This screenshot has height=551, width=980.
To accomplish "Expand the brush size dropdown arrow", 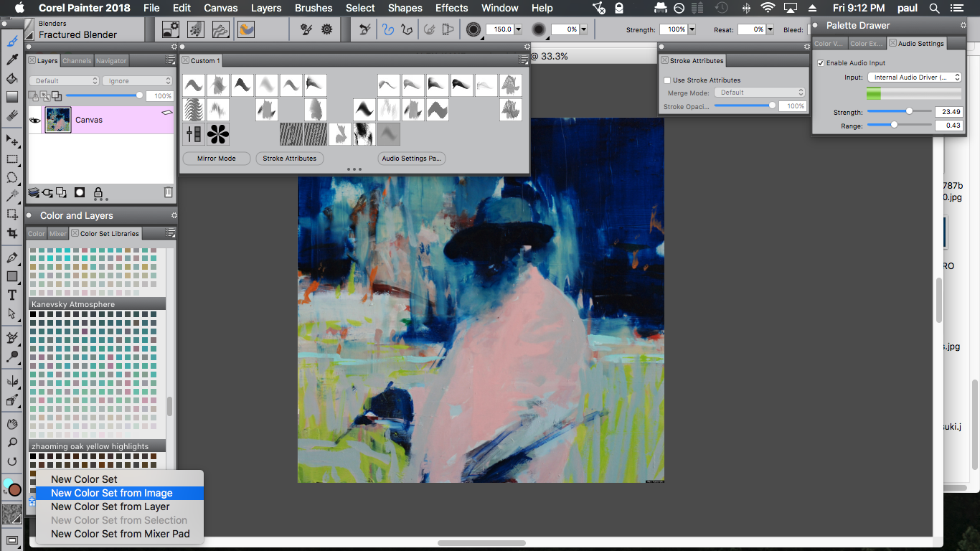I will pyautogui.click(x=519, y=30).
